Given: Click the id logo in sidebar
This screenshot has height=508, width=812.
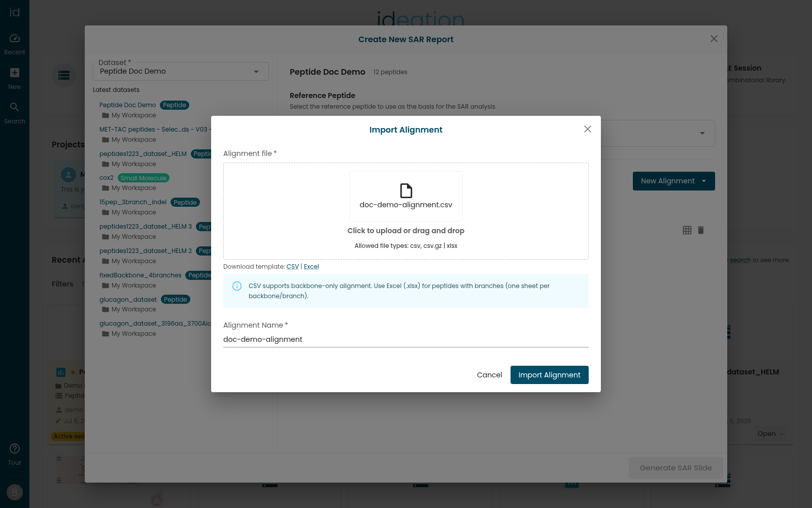Looking at the screenshot, I should (15, 12).
